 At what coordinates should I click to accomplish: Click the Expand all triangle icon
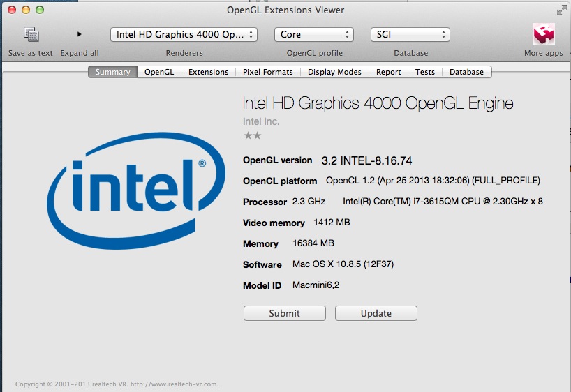[x=79, y=34]
